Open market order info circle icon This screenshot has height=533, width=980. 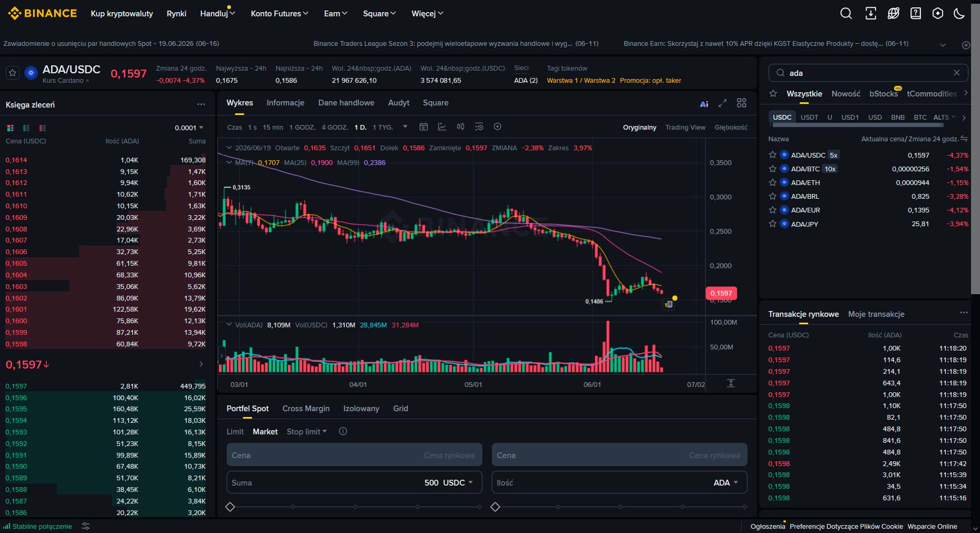click(343, 431)
